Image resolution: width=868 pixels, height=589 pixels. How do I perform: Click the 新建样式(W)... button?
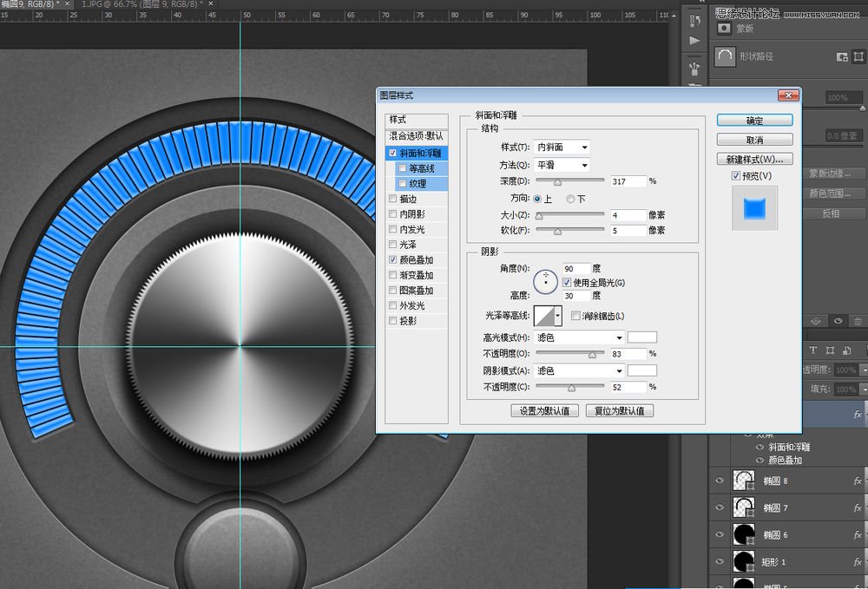point(754,159)
